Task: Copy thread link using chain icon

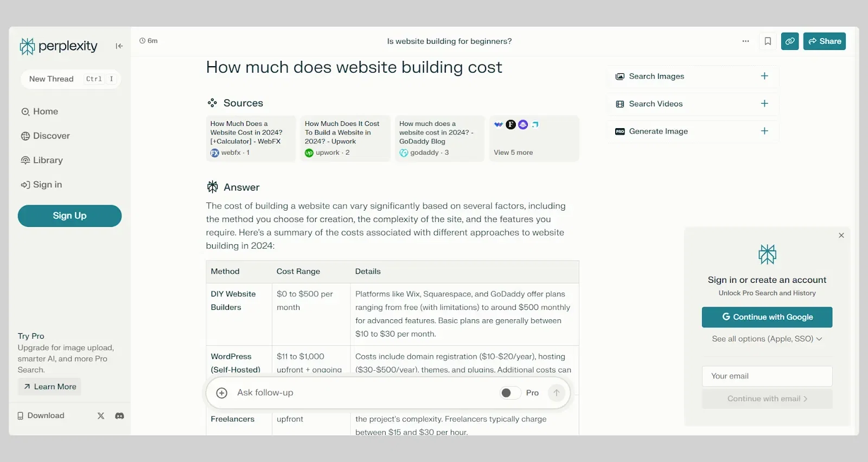Action: 790,41
